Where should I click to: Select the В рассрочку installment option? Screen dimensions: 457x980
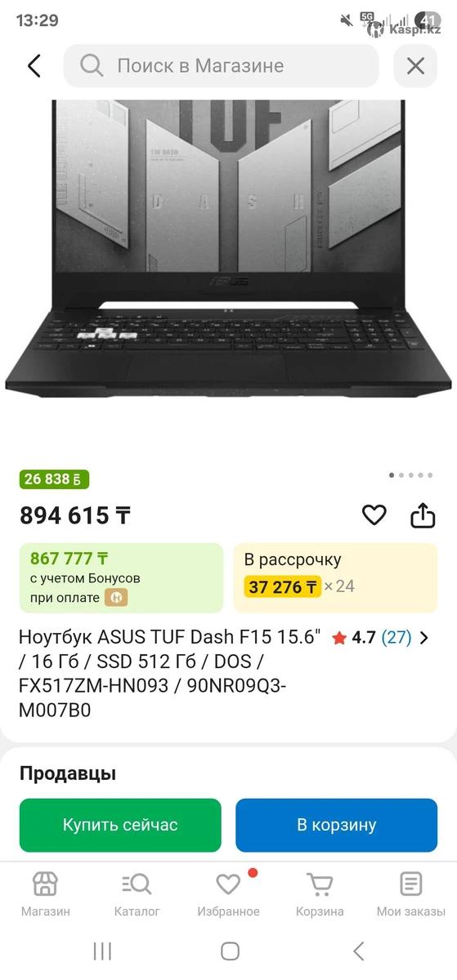click(336, 577)
